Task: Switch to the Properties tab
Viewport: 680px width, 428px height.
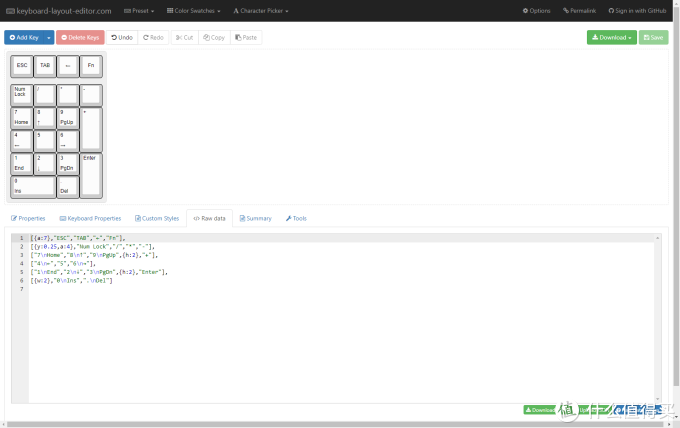Action: point(28,218)
